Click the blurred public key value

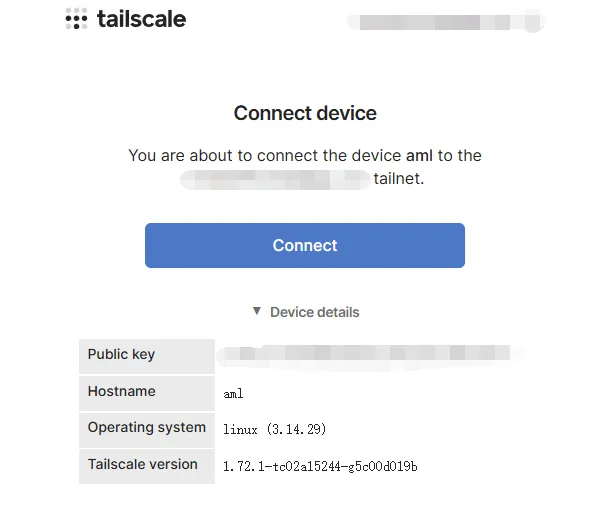click(x=370, y=353)
